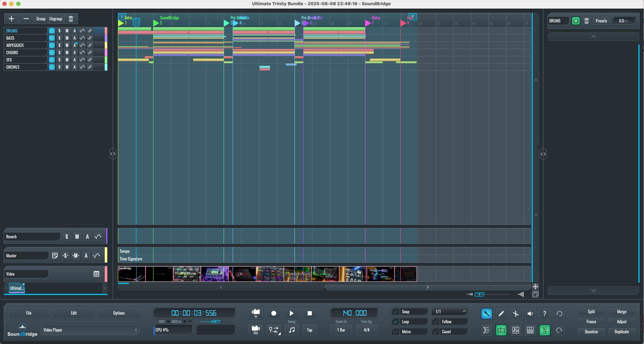Image resolution: width=644 pixels, height=344 pixels.
Task: Mute the BASS track
Action: tap(67, 38)
